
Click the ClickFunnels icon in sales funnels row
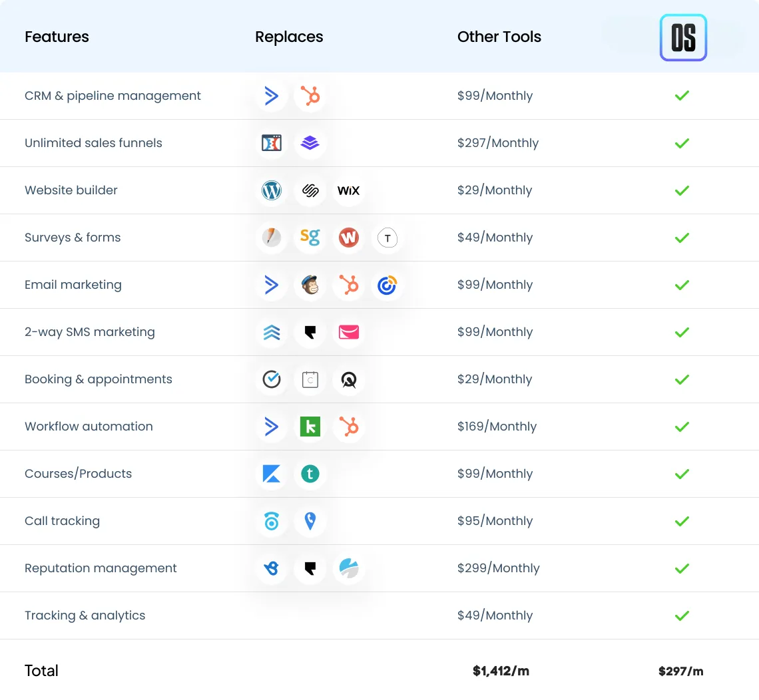point(272,143)
